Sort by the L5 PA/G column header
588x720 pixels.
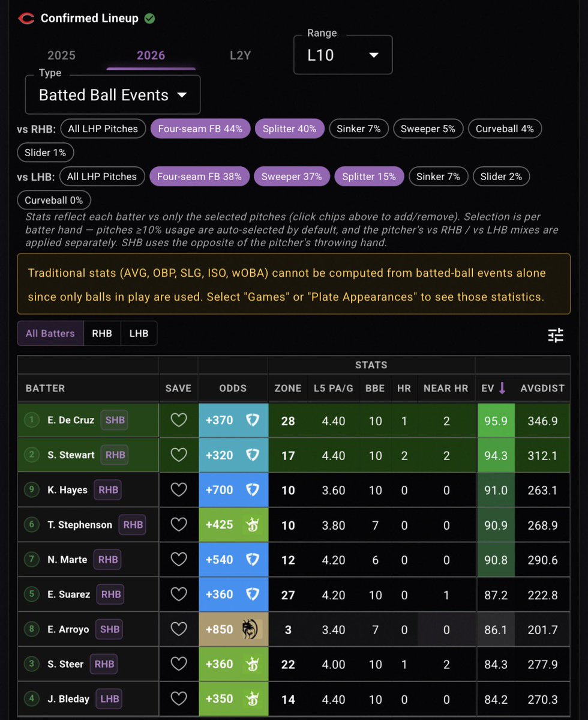(x=334, y=389)
